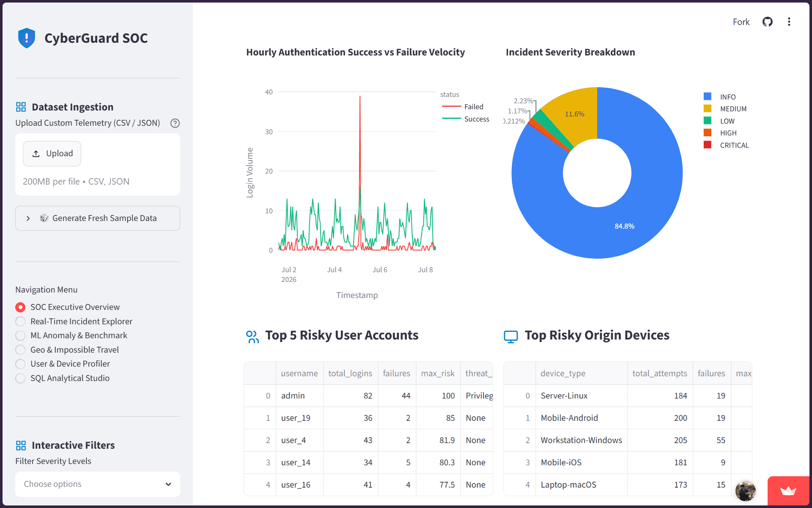Expand the Generate Fresh Sample Data section
This screenshot has width=812, height=508.
pos(98,218)
